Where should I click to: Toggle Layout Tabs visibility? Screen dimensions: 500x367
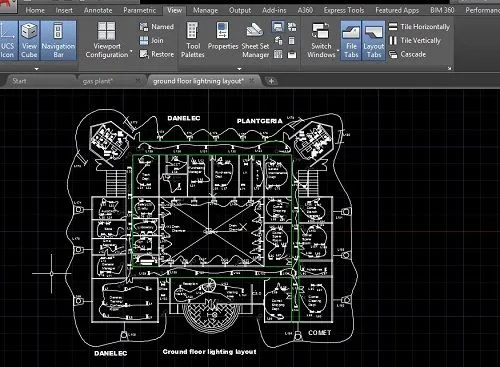click(x=374, y=40)
